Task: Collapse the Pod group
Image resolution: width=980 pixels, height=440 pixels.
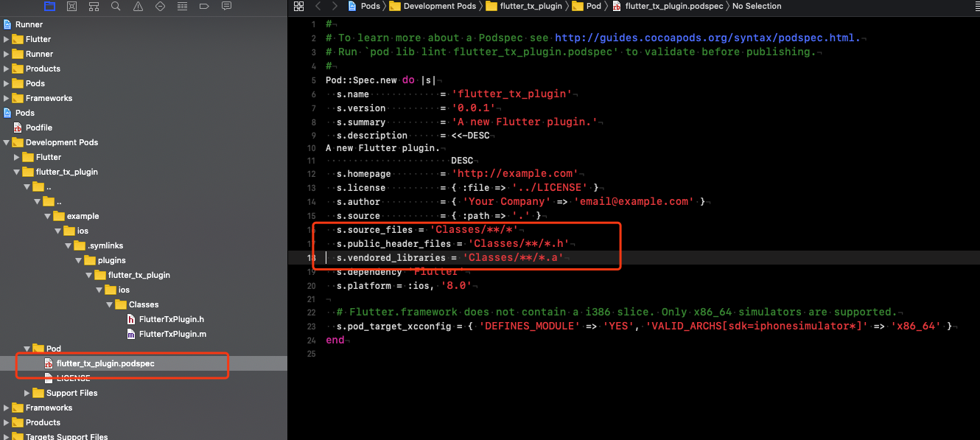Action: coord(27,349)
